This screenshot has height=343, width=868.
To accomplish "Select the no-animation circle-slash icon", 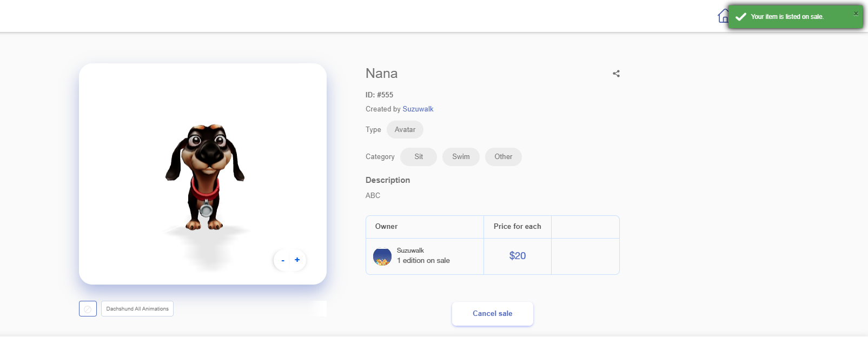I will [x=88, y=309].
